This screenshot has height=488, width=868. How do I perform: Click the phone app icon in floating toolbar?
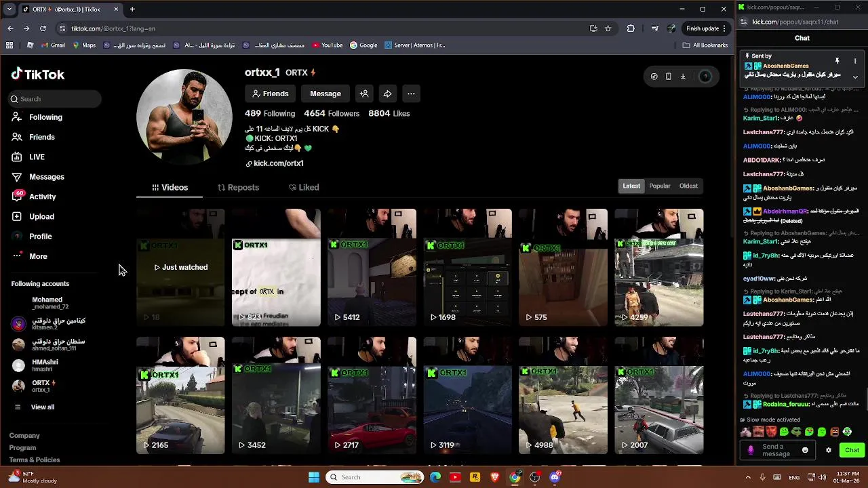[x=669, y=77]
